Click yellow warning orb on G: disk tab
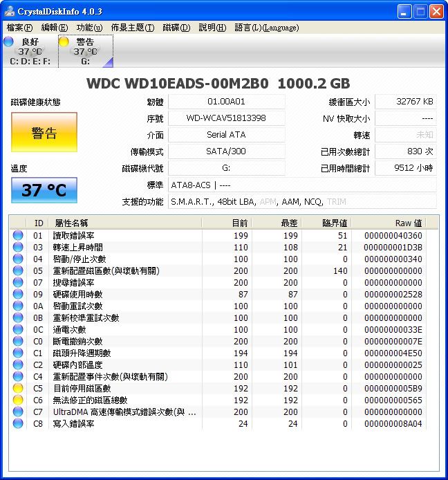The width and height of the screenshot is (448, 480). [64, 42]
